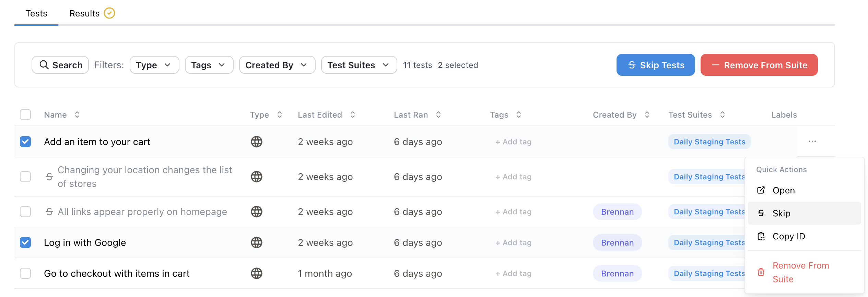Sort by the Type column arrows
The height and width of the screenshot is (297, 868).
280,115
